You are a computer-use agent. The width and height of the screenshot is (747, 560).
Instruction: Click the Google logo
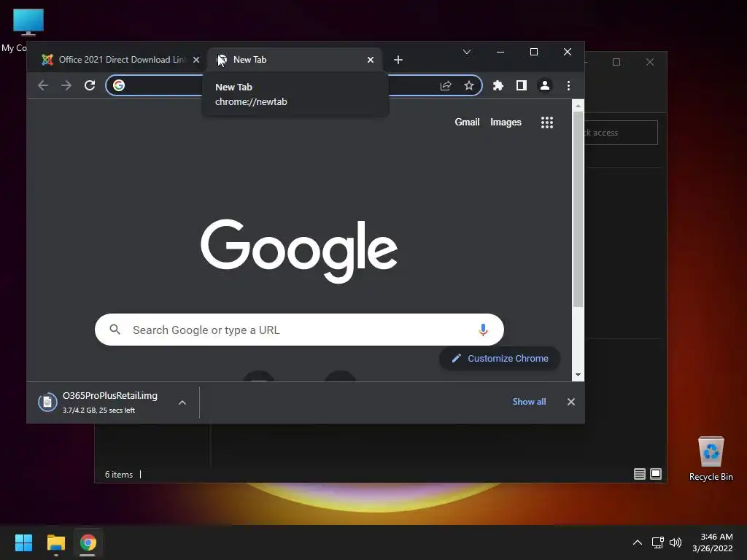299,251
